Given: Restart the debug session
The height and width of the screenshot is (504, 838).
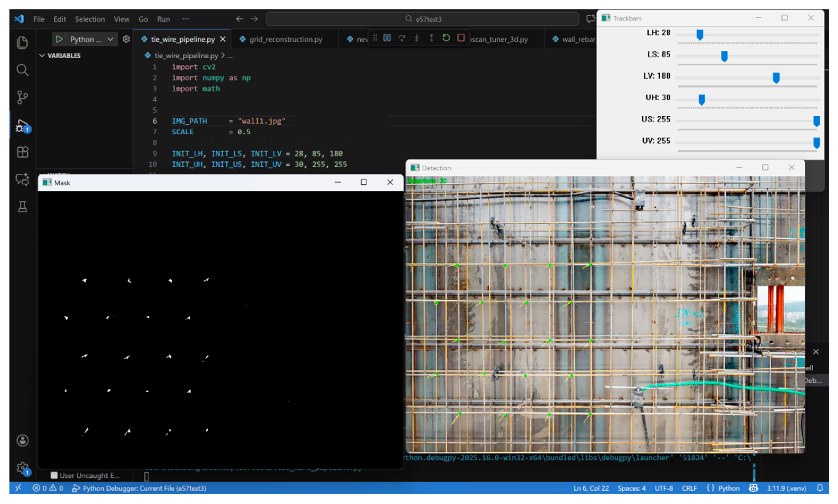Looking at the screenshot, I should tap(446, 38).
